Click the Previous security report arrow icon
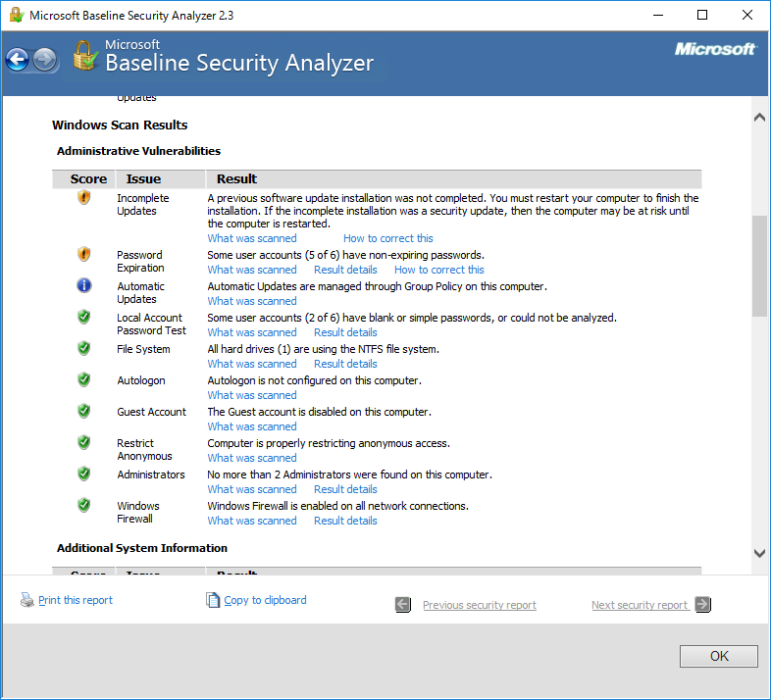771x700 pixels. point(403,605)
